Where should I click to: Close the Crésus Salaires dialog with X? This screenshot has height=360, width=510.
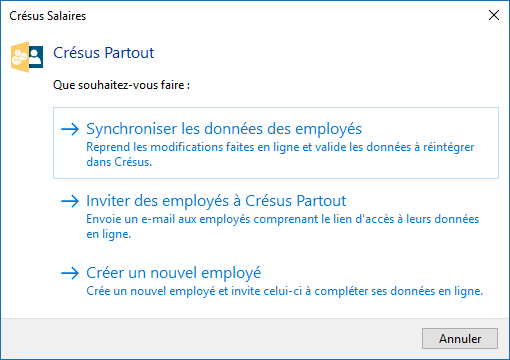tap(494, 15)
